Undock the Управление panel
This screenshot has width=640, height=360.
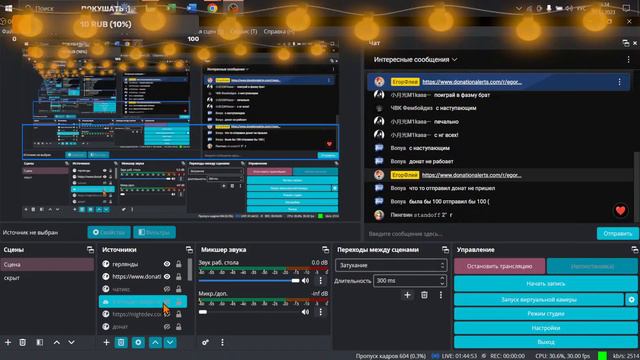coord(635,249)
